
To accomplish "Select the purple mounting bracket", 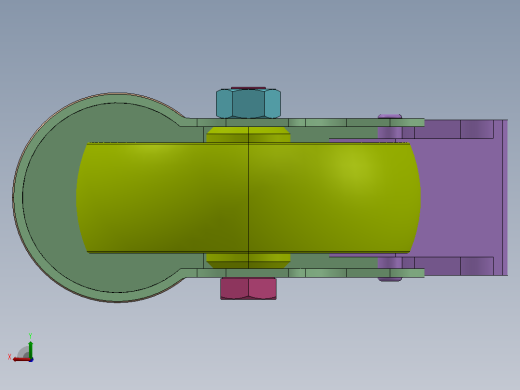I will (462, 197).
